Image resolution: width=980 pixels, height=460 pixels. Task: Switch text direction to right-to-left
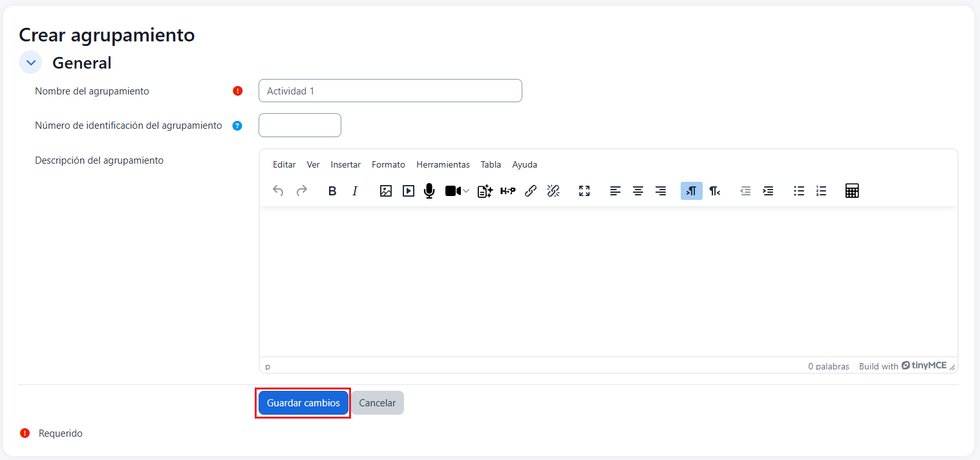tap(714, 191)
